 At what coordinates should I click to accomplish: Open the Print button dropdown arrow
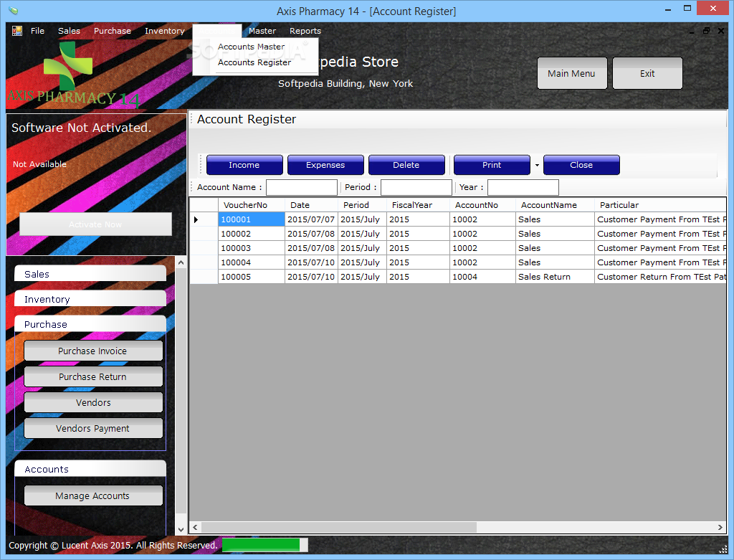(x=537, y=166)
